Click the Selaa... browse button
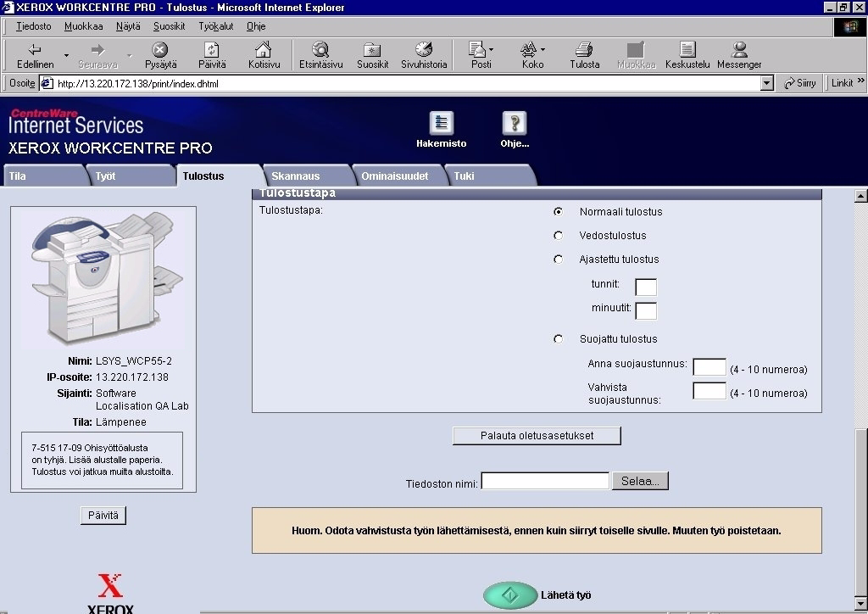This screenshot has width=868, height=614. (641, 481)
